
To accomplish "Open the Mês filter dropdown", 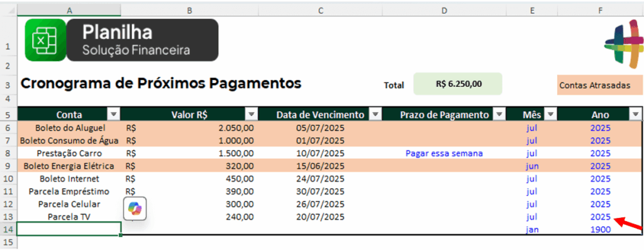I will click(x=550, y=115).
